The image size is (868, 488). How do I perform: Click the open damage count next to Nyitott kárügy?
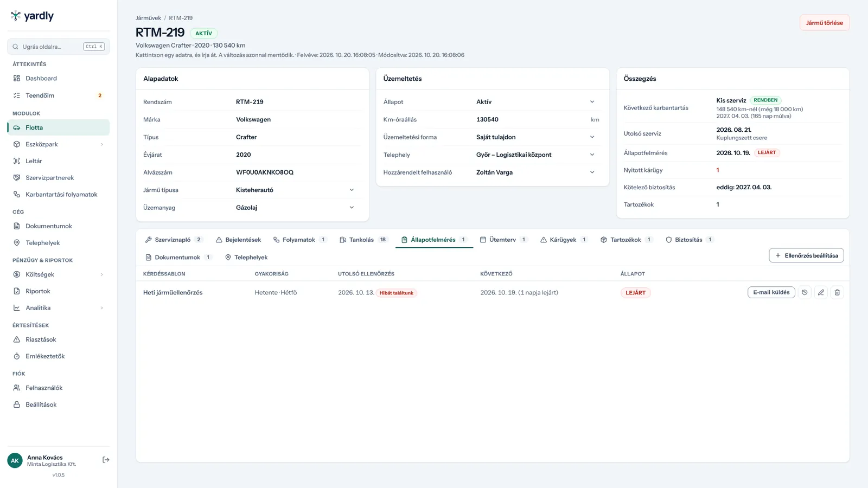(718, 170)
